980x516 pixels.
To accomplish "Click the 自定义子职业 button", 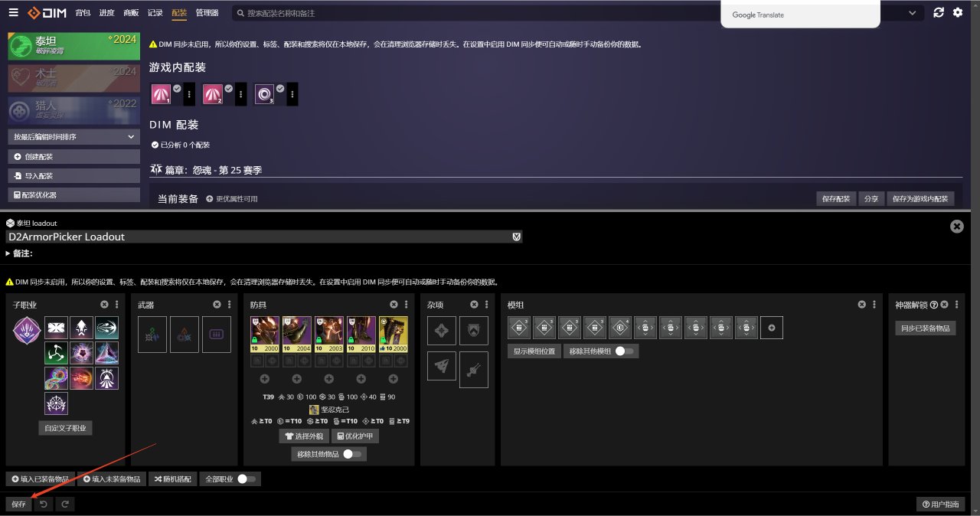I will 66,428.
